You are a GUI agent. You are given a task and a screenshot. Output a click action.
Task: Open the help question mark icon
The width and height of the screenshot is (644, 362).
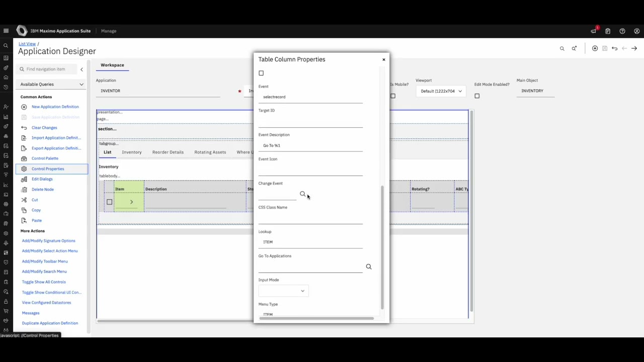tap(622, 31)
